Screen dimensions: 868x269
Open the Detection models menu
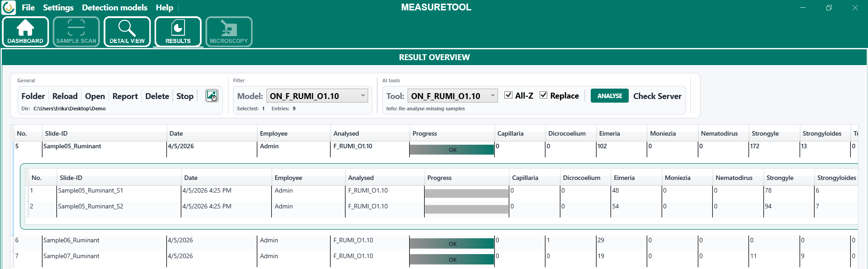[114, 8]
